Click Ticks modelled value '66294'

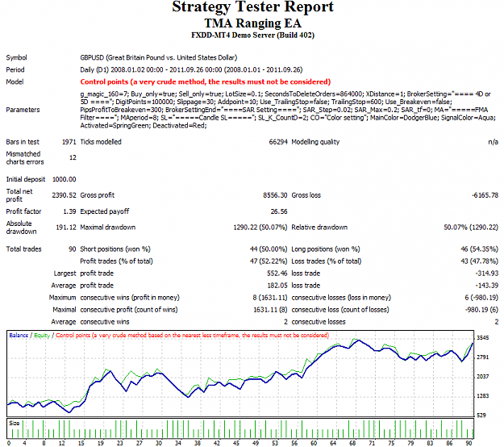pyautogui.click(x=278, y=142)
